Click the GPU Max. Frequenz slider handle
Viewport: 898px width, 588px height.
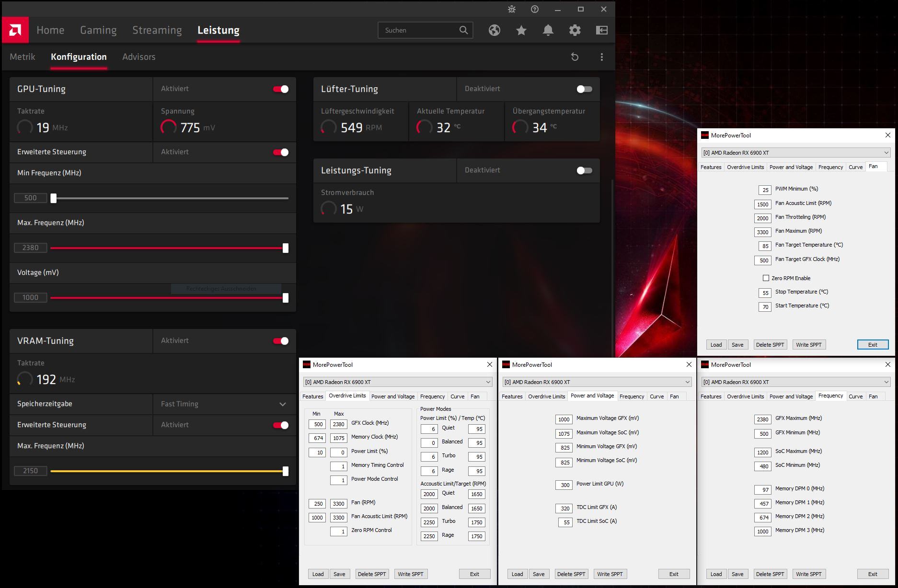tap(286, 248)
